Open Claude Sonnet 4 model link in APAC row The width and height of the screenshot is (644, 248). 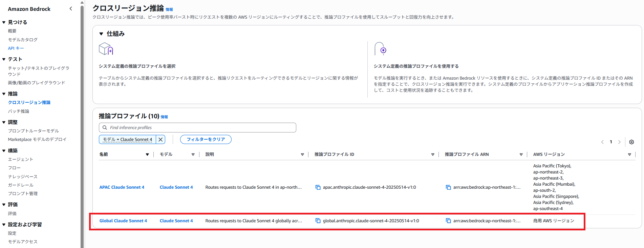pyautogui.click(x=176, y=187)
